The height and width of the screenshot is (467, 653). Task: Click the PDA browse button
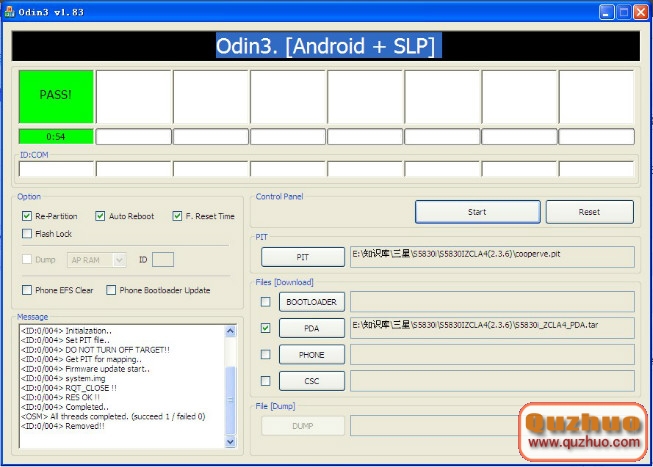312,328
